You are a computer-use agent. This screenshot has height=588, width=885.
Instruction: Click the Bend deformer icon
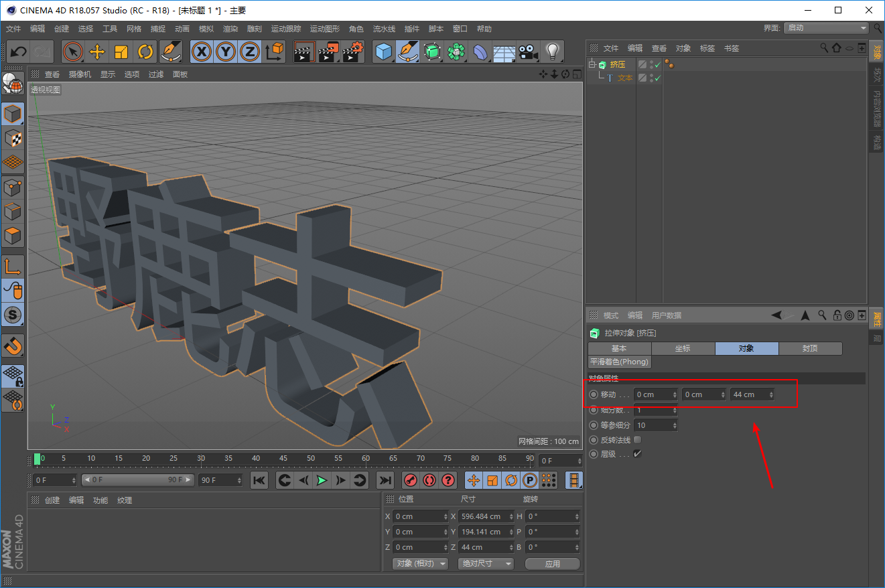click(480, 52)
